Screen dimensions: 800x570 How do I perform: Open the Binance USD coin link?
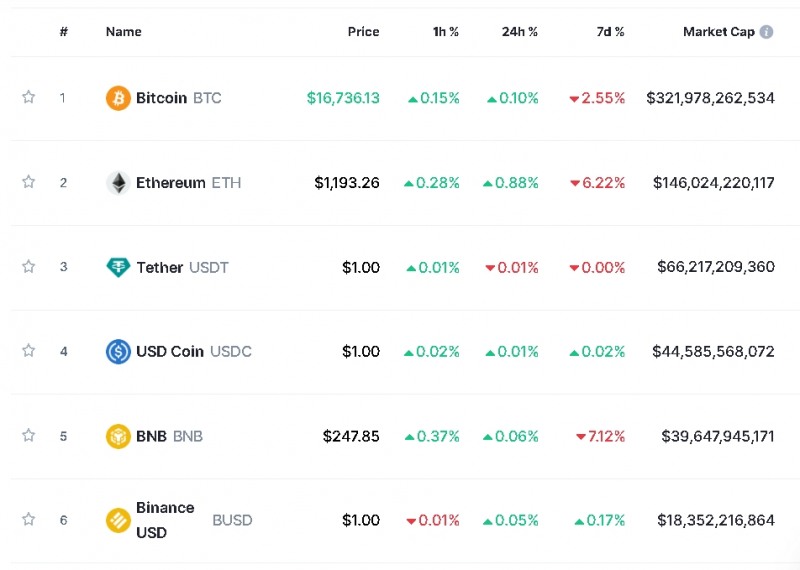click(x=165, y=520)
